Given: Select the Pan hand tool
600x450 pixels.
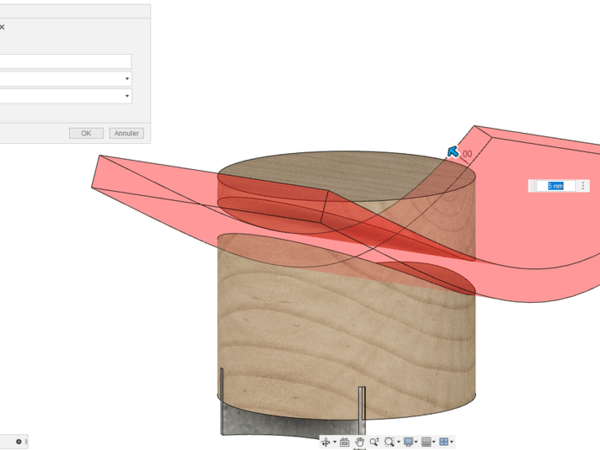Looking at the screenshot, I should click(359, 441).
